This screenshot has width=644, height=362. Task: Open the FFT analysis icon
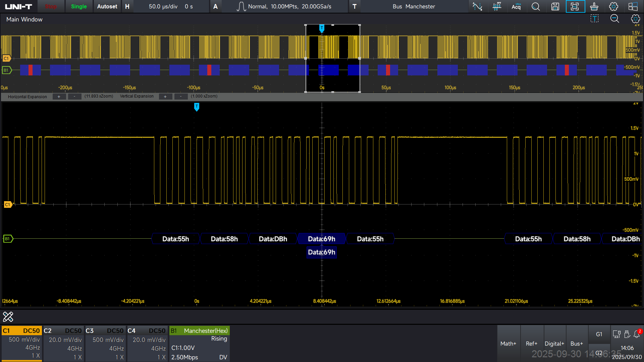click(497, 6)
